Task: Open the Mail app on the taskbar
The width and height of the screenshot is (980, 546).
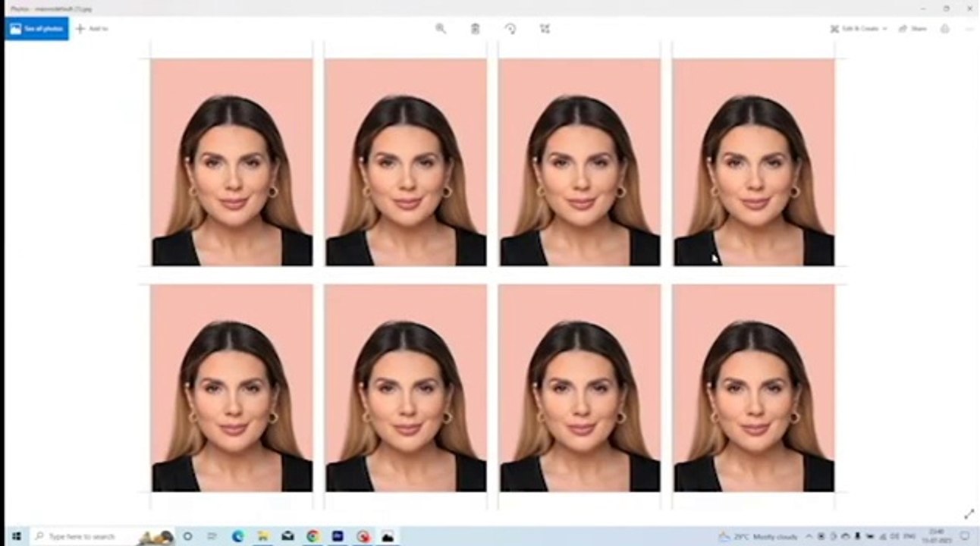Action: pos(287,536)
